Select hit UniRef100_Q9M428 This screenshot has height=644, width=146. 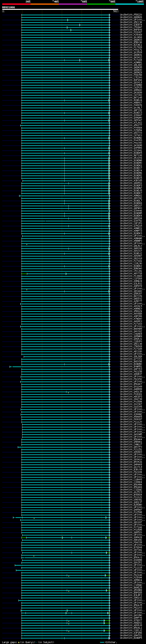[131, 537]
